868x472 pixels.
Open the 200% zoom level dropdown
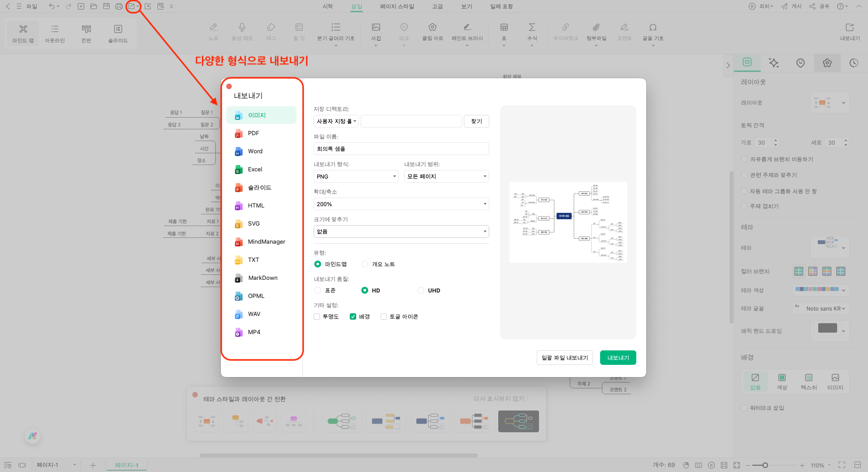pyautogui.click(x=401, y=204)
